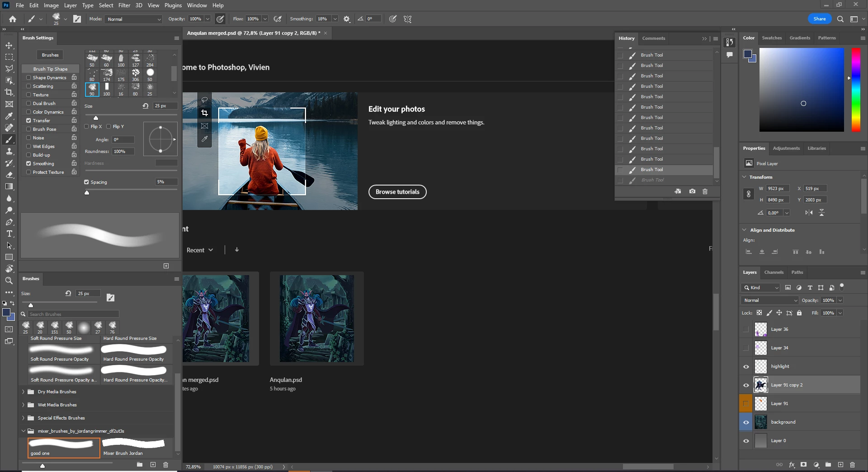Click the brush Spacing slider handle

coord(87,192)
